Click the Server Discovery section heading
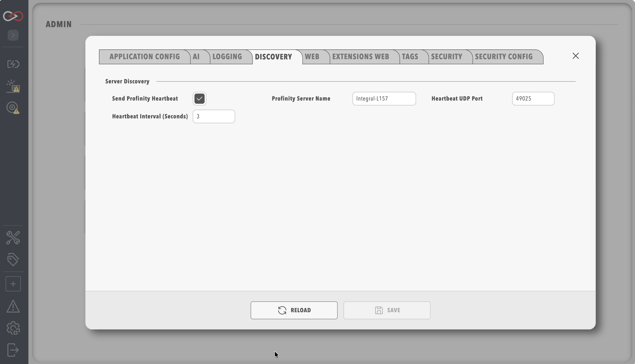This screenshot has width=635, height=364. point(127,81)
